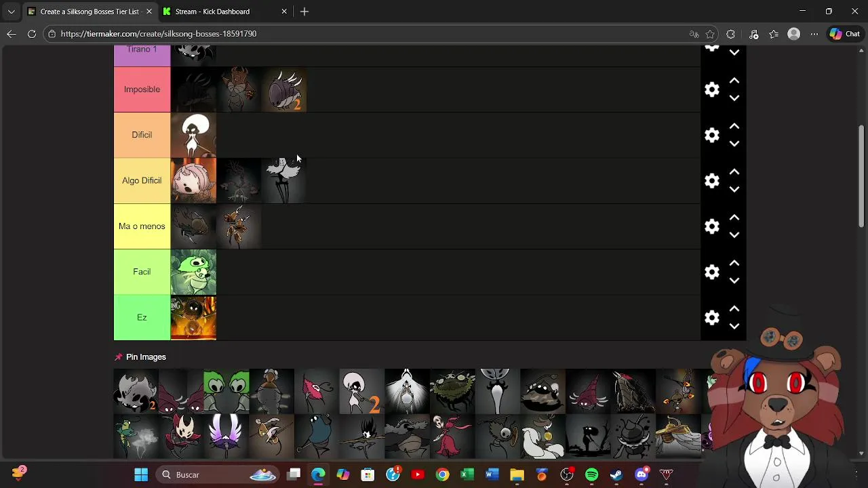The height and width of the screenshot is (488, 868).
Task: Open Copilot Chat button
Action: tap(844, 34)
